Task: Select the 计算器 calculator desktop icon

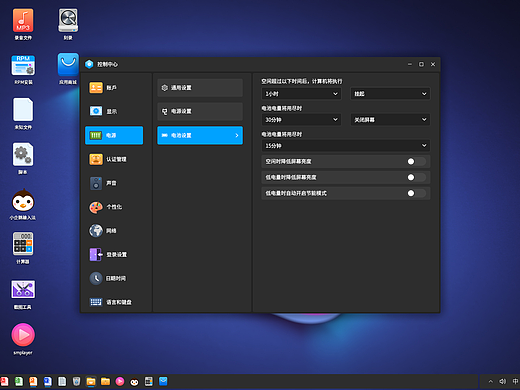Action: point(23,248)
